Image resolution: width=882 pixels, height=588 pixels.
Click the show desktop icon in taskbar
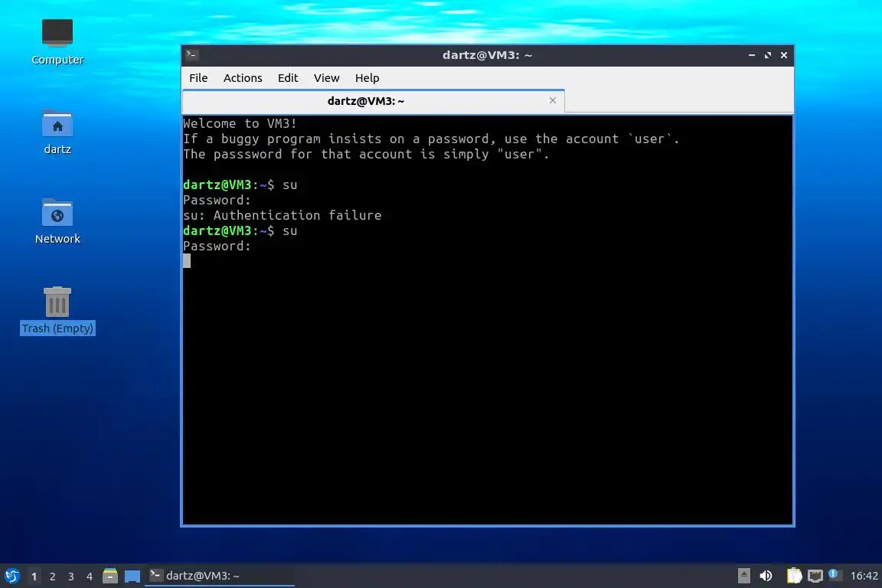(x=132, y=576)
